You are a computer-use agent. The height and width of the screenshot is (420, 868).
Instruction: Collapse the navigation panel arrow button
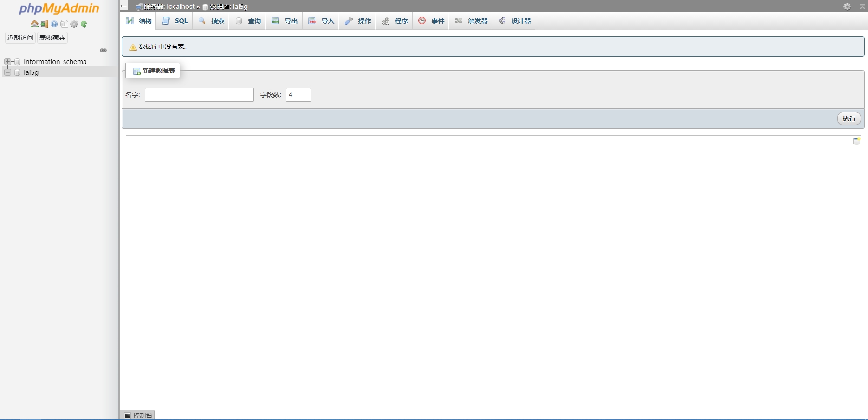coord(123,6)
